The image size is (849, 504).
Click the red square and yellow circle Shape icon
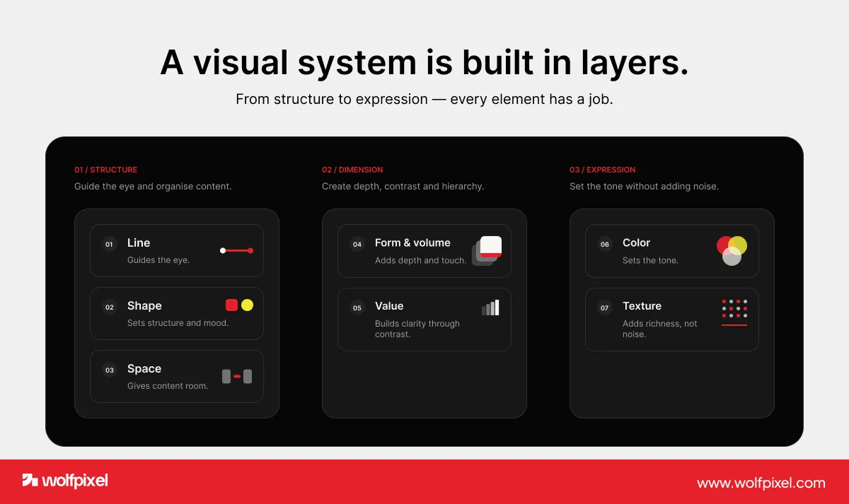(239, 305)
